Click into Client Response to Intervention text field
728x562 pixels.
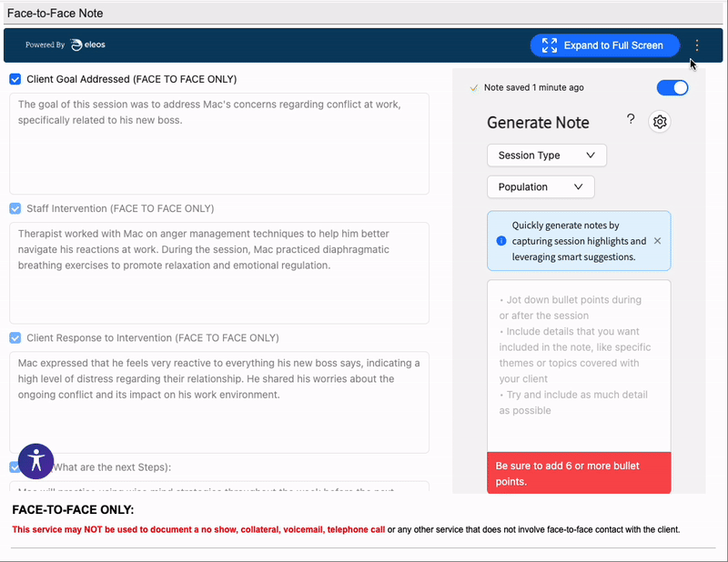(219, 402)
